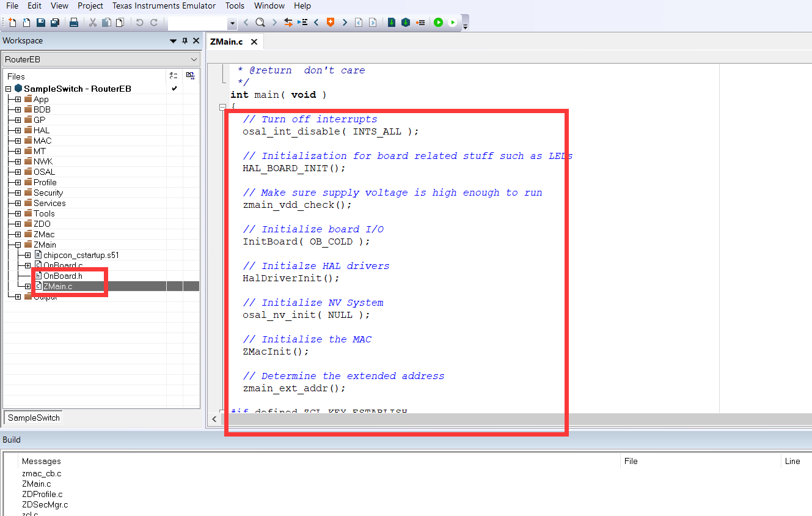The height and width of the screenshot is (516, 812).
Task: Open the Find magnifier icon
Action: click(x=260, y=23)
